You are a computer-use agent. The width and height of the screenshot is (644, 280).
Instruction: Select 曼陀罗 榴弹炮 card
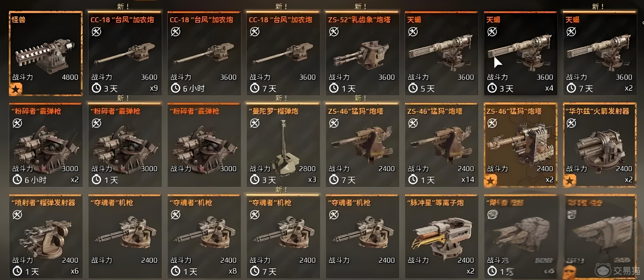pyautogui.click(x=283, y=145)
